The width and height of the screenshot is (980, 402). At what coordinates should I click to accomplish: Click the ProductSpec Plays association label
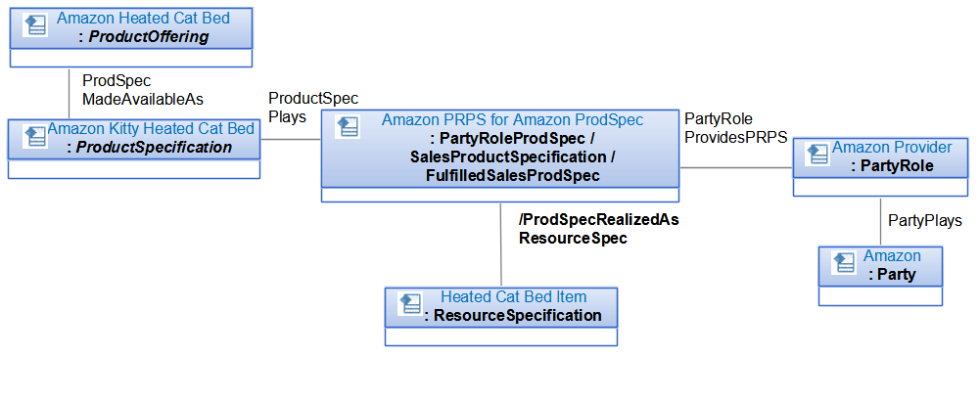(313, 108)
